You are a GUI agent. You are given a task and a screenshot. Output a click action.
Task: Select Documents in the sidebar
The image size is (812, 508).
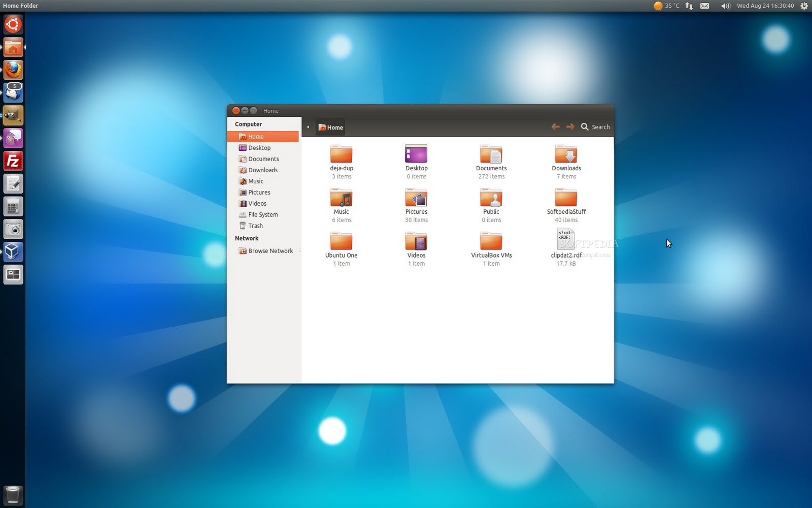(x=263, y=158)
